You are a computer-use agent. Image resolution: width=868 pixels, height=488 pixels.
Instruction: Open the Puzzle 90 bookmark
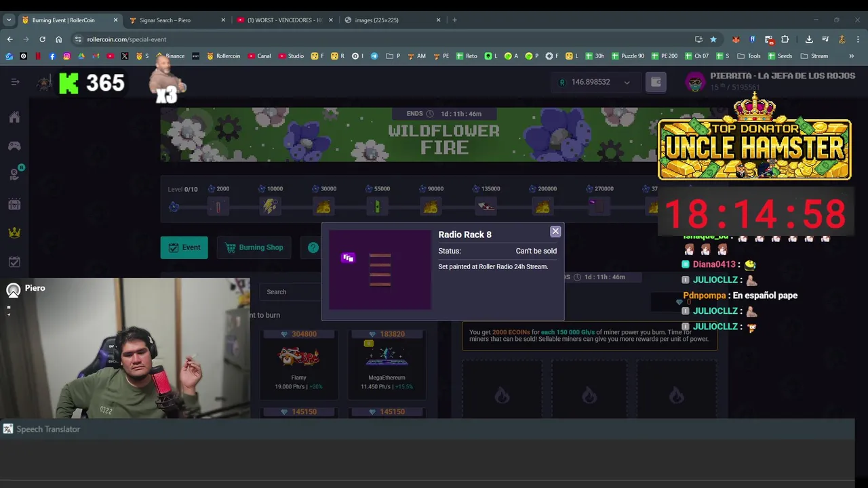pos(627,56)
